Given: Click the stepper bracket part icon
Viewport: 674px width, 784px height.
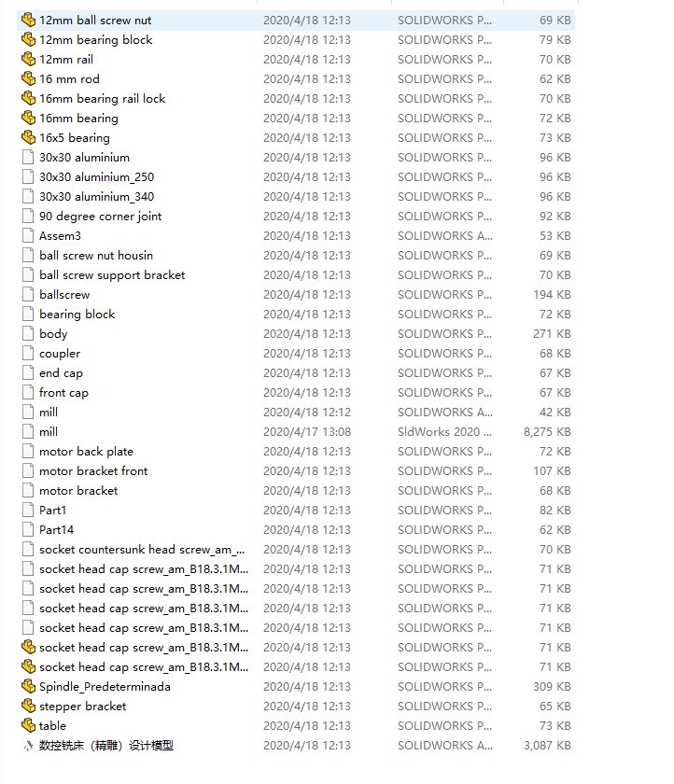Looking at the screenshot, I should tap(29, 706).
